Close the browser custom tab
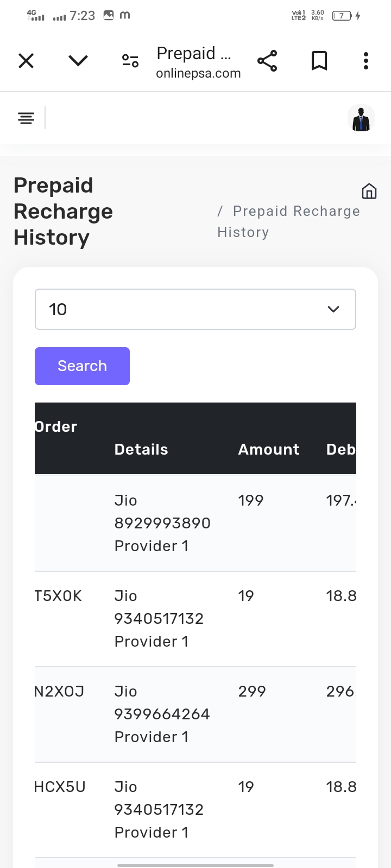This screenshot has width=391, height=868. point(26,61)
